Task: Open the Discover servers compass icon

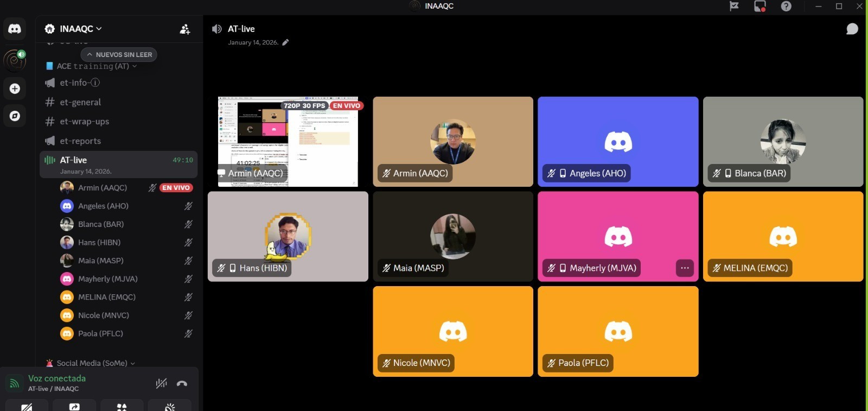Action: 15,116
